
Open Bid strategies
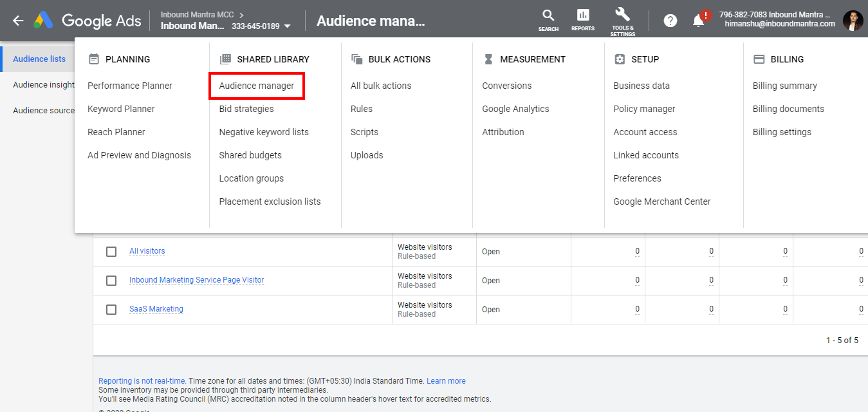point(246,109)
